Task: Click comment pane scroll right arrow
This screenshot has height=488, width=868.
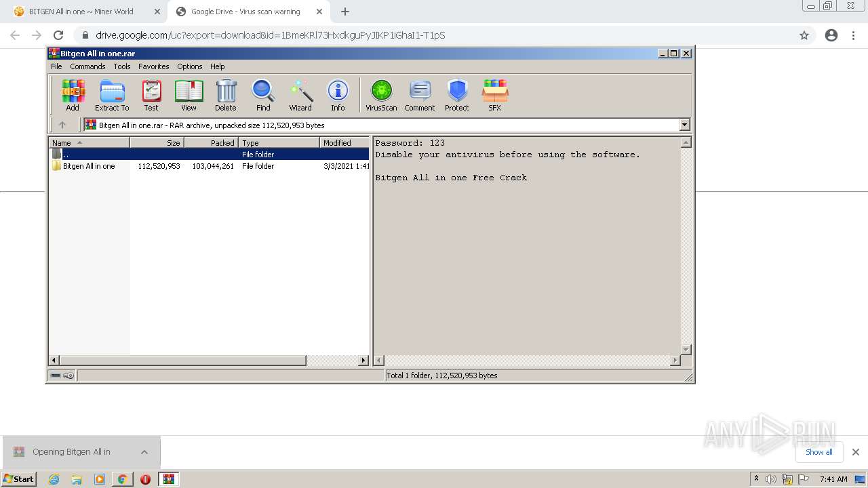Action: [x=675, y=361]
